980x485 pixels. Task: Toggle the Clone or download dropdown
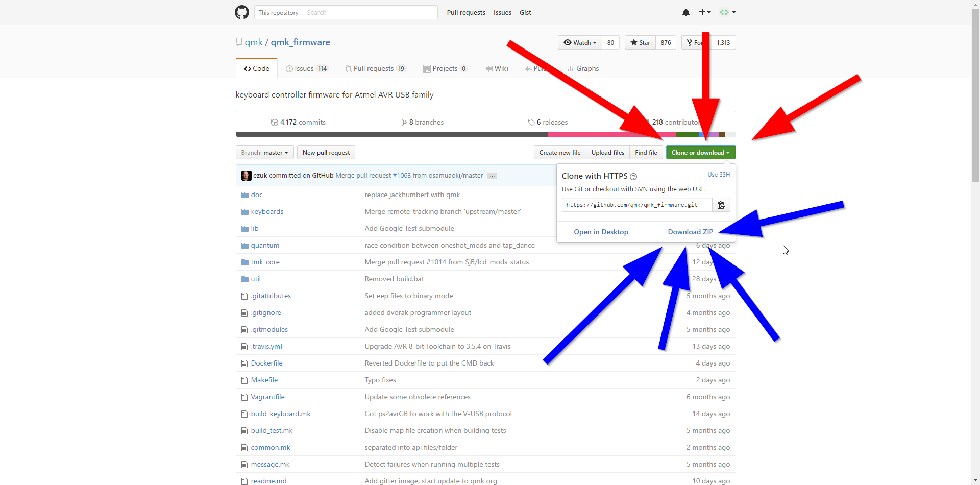[x=700, y=153]
